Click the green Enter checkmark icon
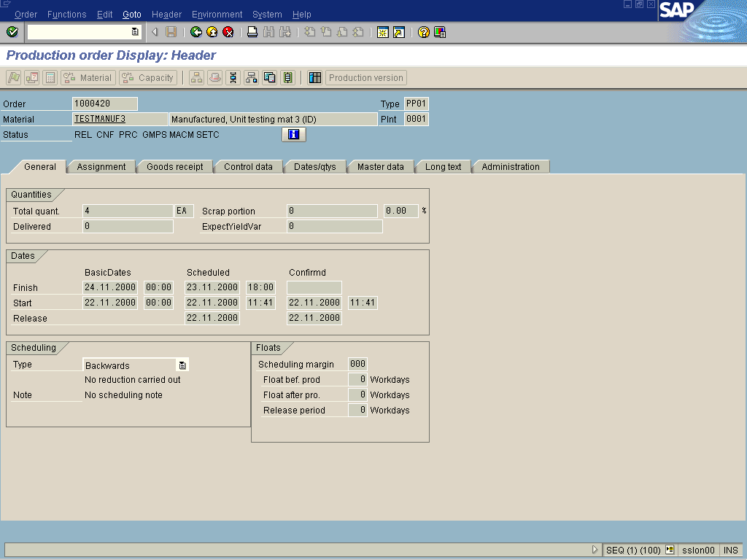Image resolution: width=747 pixels, height=560 pixels. point(12,32)
